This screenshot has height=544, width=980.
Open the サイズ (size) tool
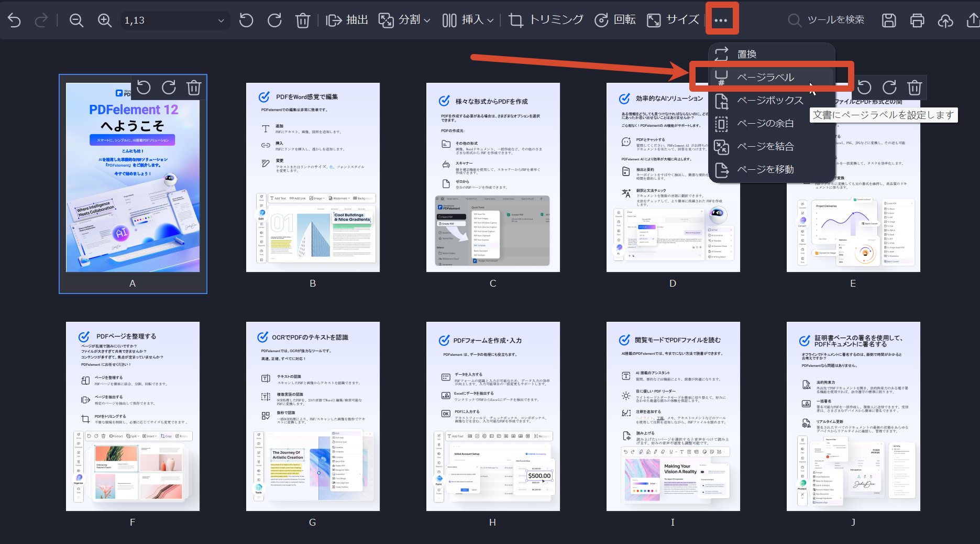pos(673,20)
